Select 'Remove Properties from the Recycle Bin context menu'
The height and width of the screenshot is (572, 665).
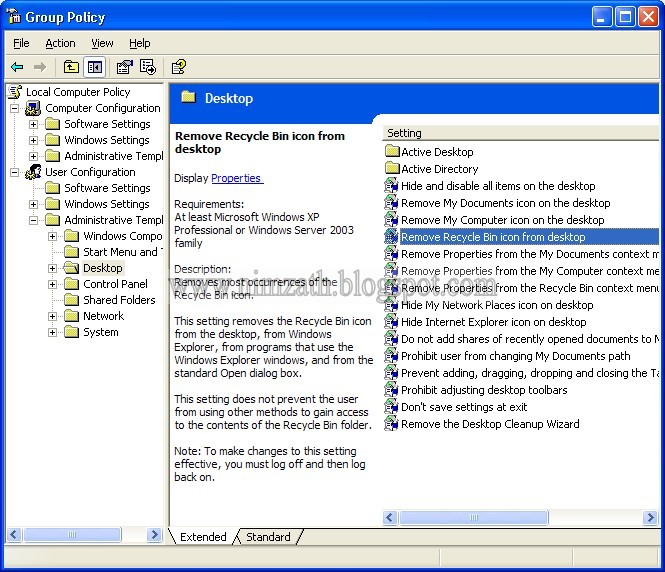[530, 288]
